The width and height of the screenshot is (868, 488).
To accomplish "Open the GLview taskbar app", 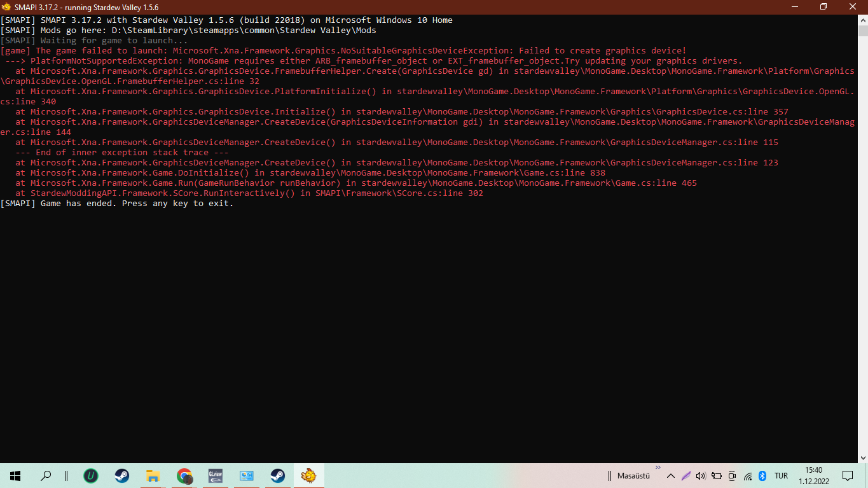I will pos(216,475).
